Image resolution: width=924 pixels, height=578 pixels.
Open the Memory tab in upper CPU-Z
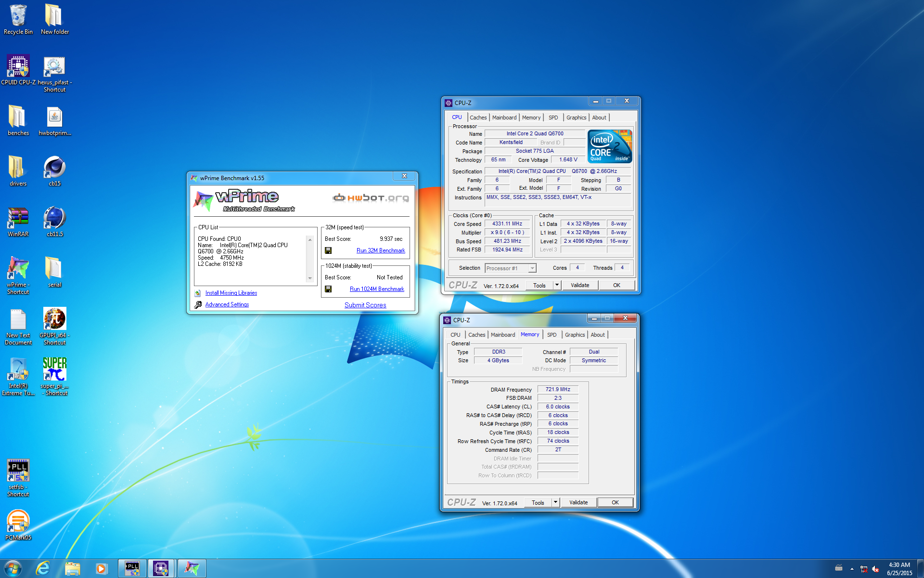pos(531,118)
